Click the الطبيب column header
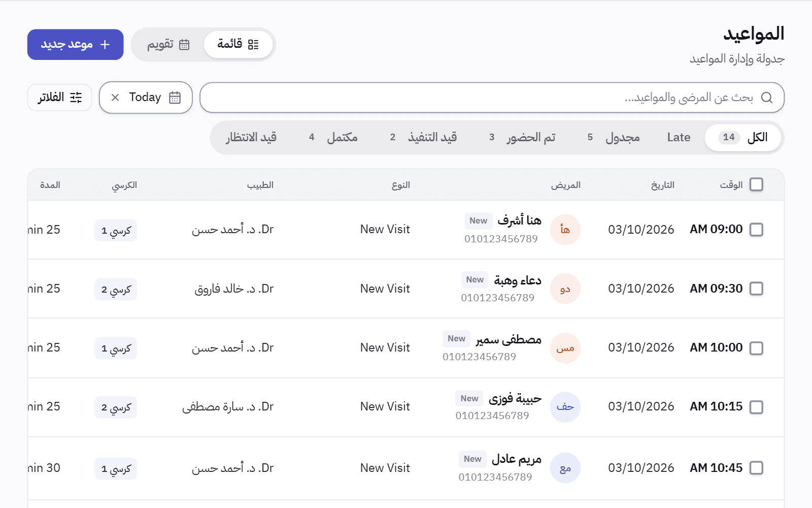 [x=260, y=185]
